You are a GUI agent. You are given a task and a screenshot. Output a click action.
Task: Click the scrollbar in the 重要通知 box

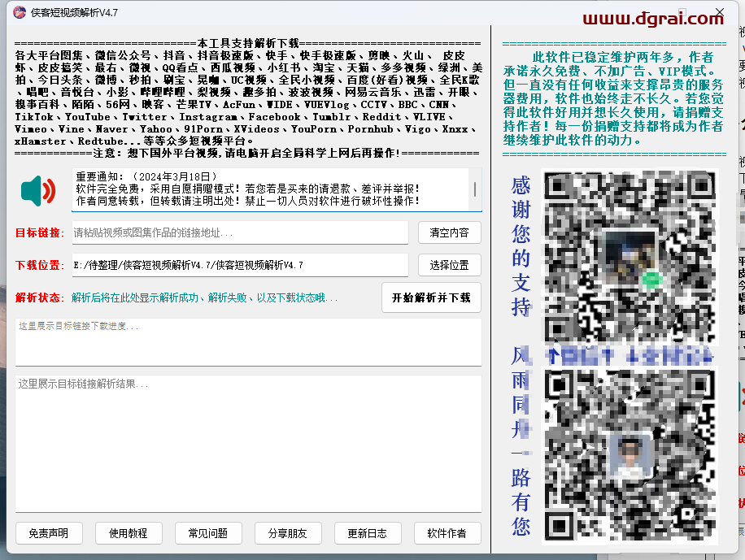click(x=474, y=190)
